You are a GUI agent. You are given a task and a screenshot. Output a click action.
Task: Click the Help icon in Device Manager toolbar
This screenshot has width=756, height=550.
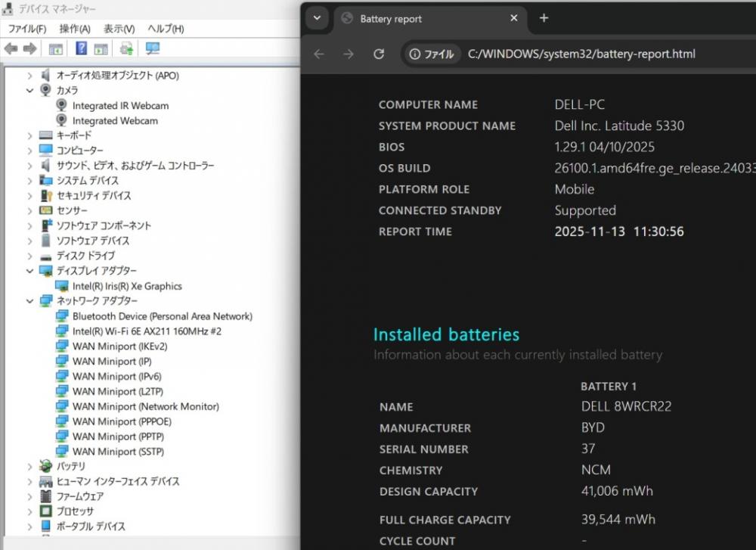(x=81, y=49)
